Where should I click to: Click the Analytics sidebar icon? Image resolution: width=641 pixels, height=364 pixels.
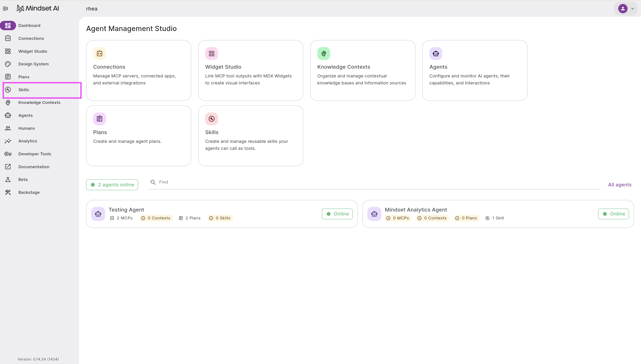8,141
